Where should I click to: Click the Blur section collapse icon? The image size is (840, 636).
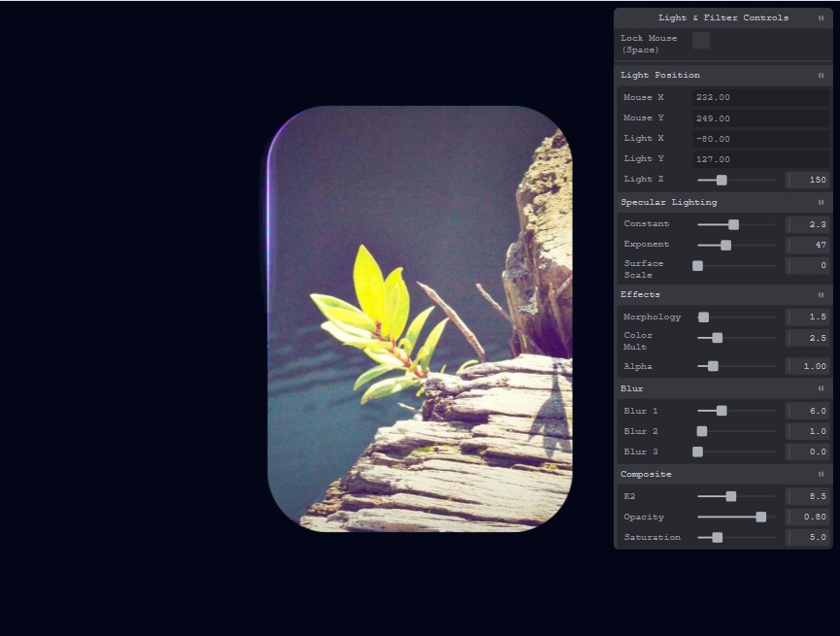821,388
